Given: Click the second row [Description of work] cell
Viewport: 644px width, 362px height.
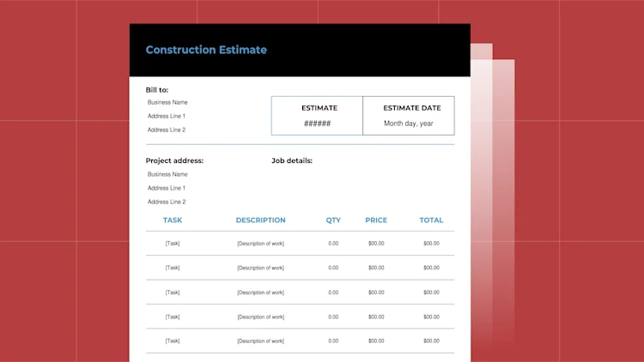Looking at the screenshot, I should tap(260, 268).
